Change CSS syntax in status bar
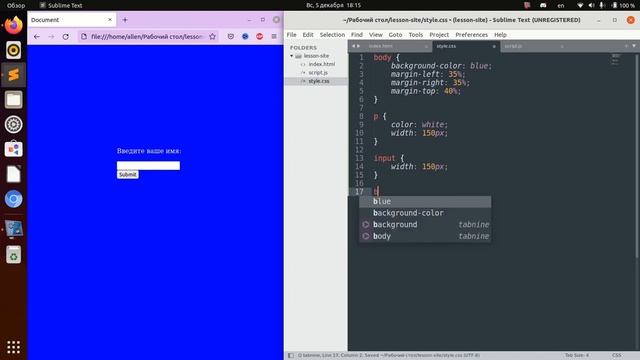Screen dimensions: 640x360 point(617,356)
